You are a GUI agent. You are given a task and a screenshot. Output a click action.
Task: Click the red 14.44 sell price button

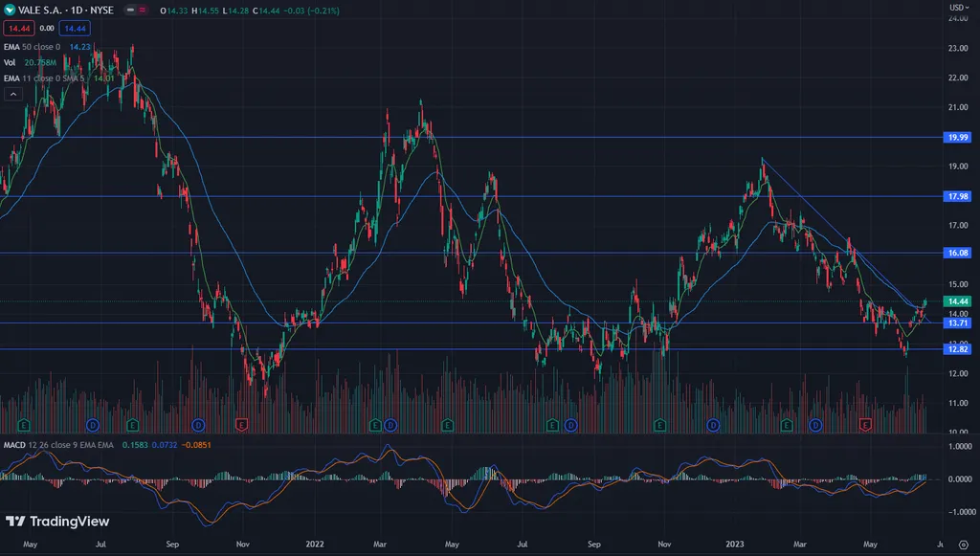(19, 30)
